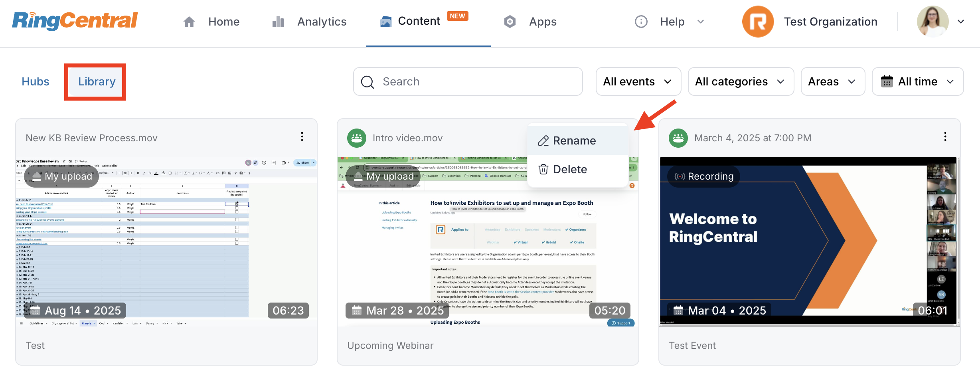Click the 06:01 duration label

click(x=933, y=311)
